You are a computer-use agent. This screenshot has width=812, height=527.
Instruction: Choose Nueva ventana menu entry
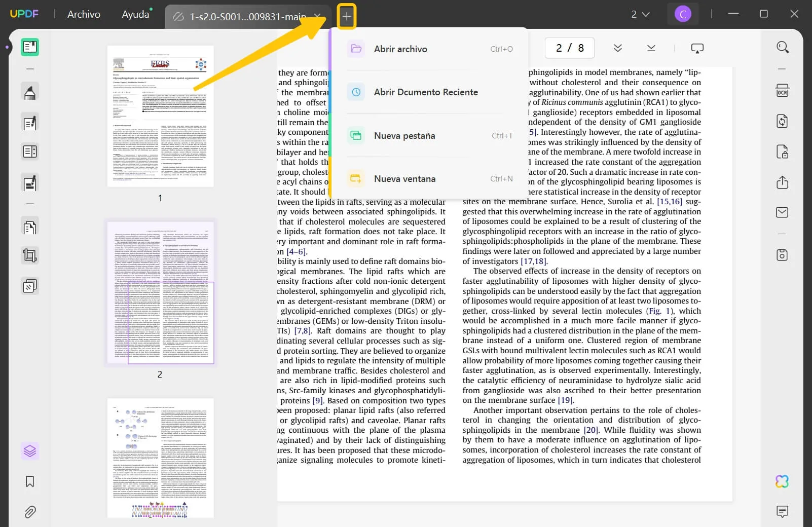[430, 179]
